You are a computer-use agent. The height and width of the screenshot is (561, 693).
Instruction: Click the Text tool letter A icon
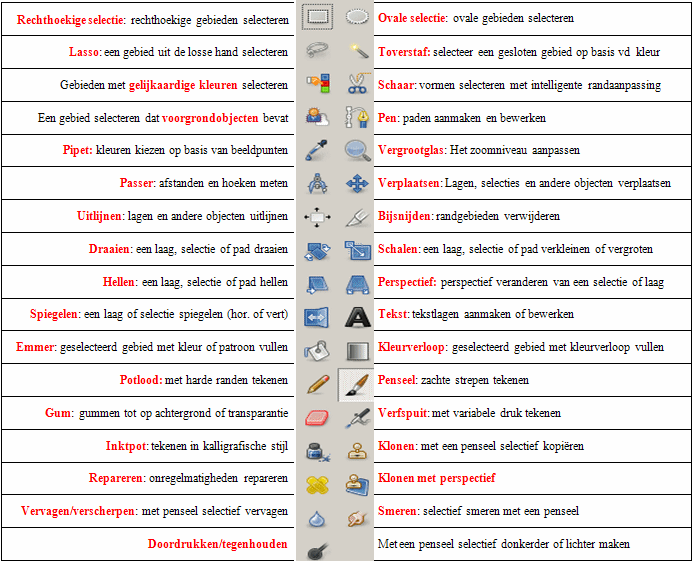coord(355,316)
